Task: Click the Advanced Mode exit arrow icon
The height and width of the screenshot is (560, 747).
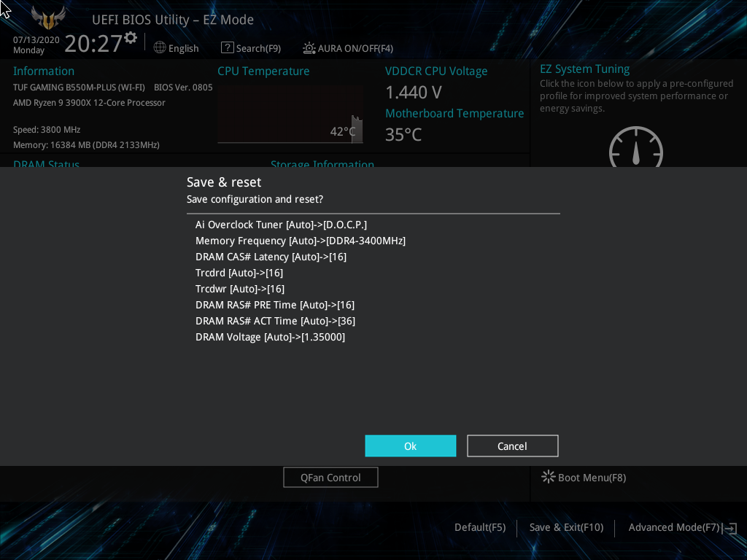Action: tap(730, 528)
